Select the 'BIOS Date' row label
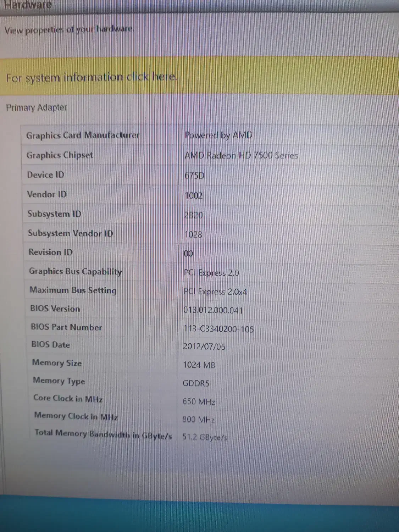This screenshot has width=399, height=532. tap(50, 344)
